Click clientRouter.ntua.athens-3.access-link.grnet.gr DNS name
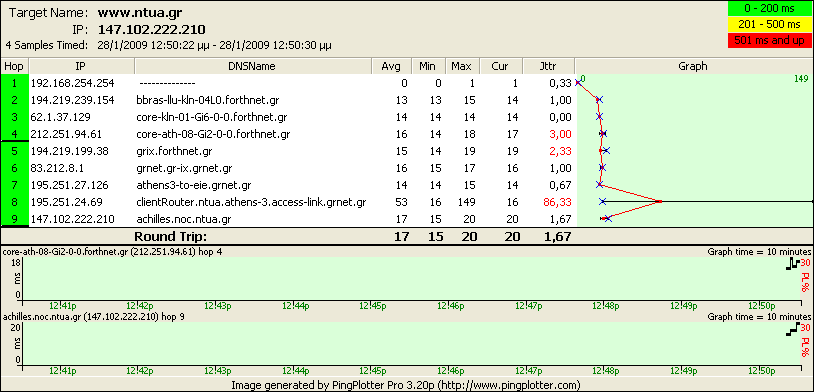Screen dimensions: 814x392 pyautogui.click(x=251, y=202)
